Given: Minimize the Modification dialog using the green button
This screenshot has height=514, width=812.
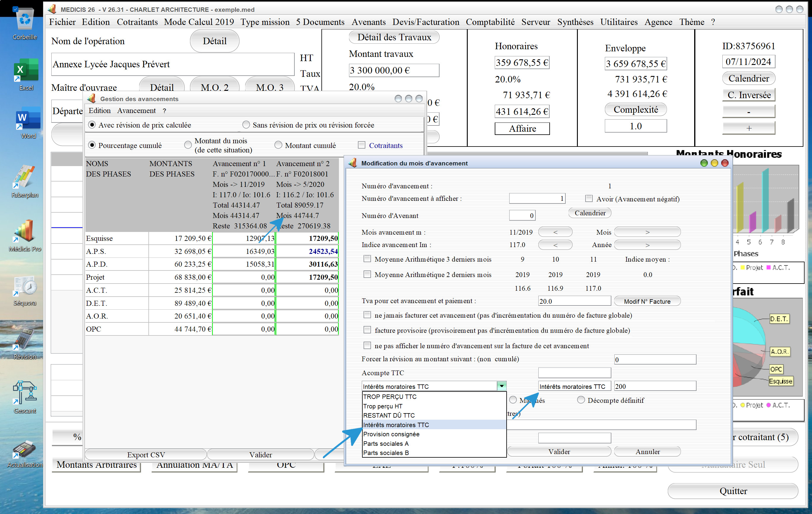Looking at the screenshot, I should point(704,163).
